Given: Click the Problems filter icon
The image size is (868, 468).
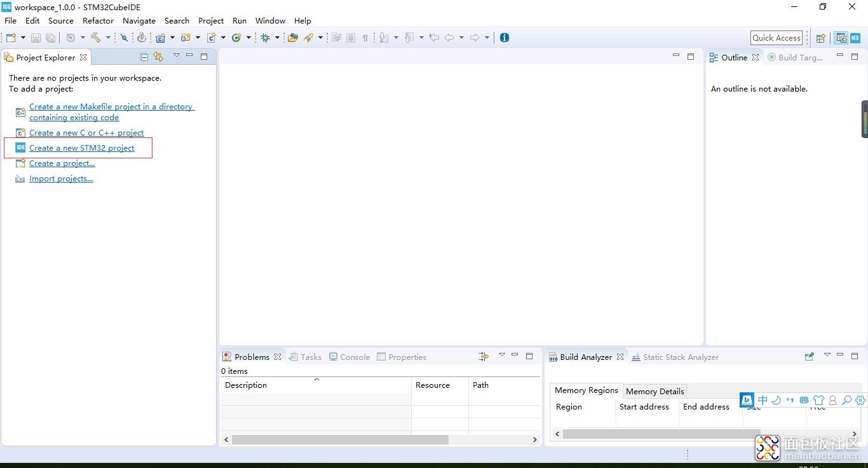Looking at the screenshot, I should pos(484,357).
